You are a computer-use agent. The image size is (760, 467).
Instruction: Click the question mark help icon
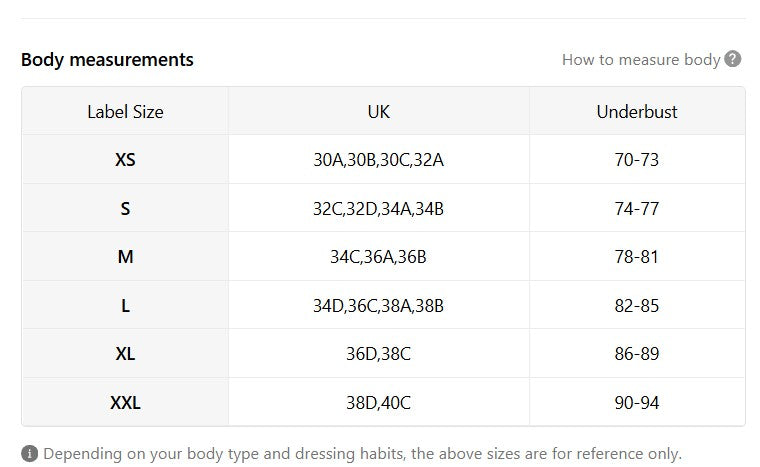pos(732,59)
